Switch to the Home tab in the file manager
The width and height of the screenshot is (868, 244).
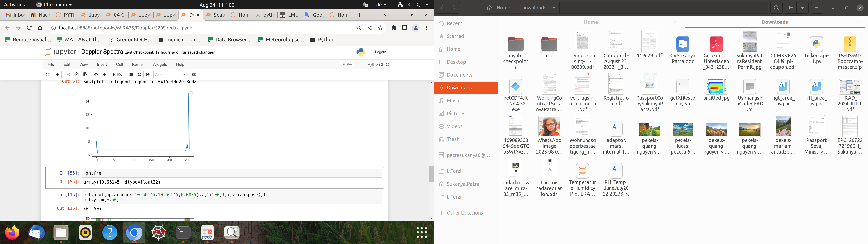point(591,22)
